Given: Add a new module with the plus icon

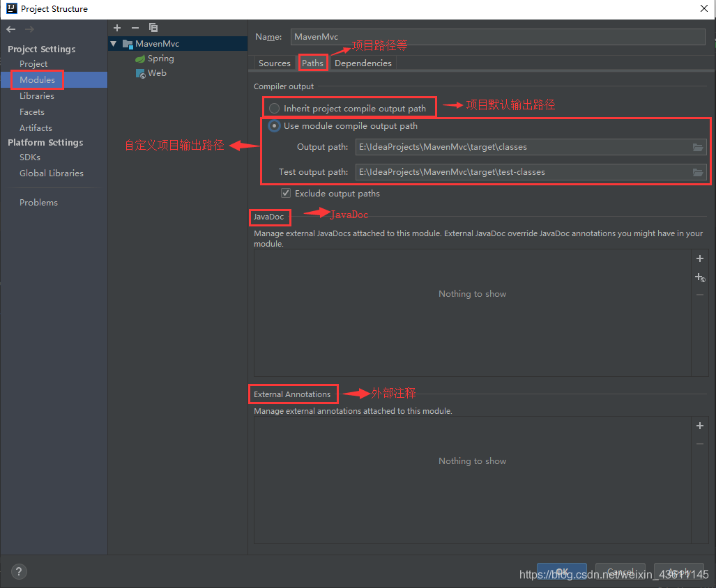Looking at the screenshot, I should [117, 28].
